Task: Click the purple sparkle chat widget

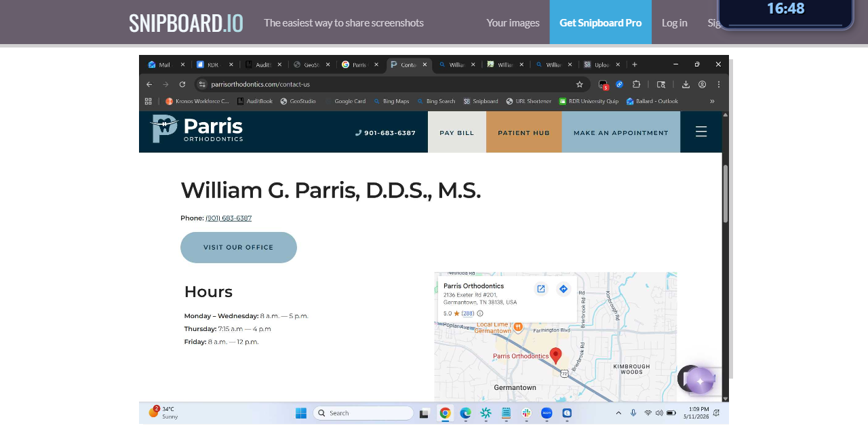Action: coord(700,381)
